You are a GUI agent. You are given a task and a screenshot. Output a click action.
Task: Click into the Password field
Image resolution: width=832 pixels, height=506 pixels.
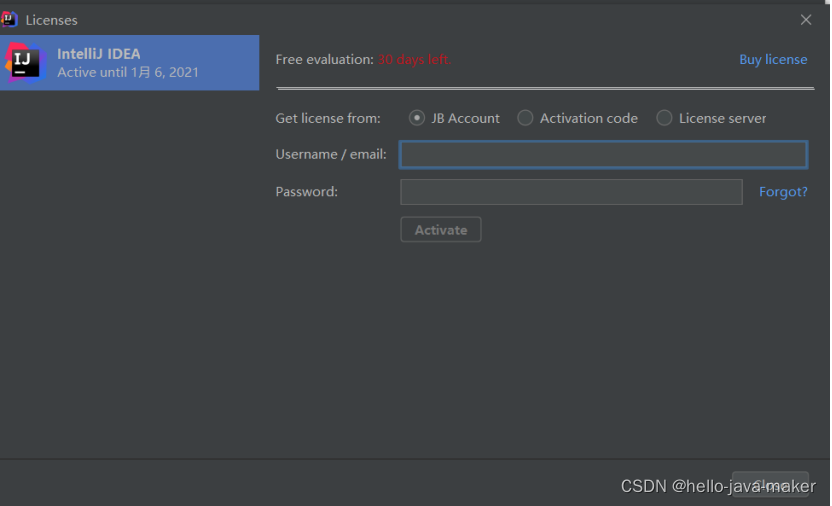point(571,191)
